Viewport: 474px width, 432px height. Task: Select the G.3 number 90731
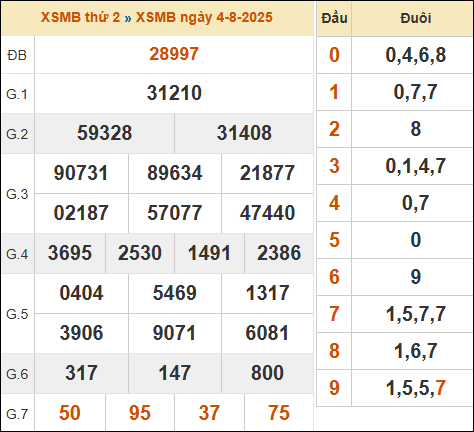[81, 173]
